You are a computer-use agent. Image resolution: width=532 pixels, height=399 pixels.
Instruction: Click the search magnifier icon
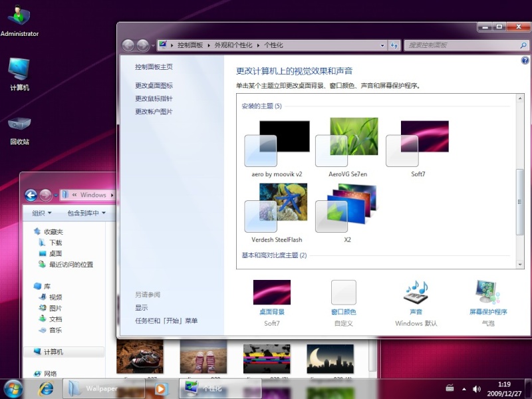pyautogui.click(x=523, y=45)
